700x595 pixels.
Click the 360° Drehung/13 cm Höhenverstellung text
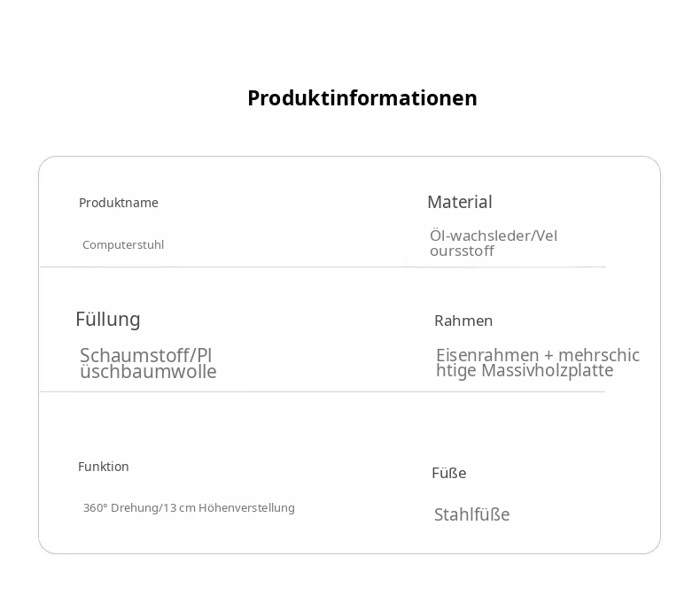coord(189,508)
